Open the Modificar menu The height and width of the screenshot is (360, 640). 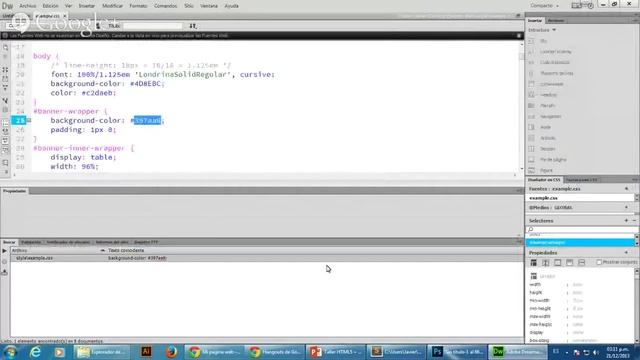(x=112, y=6)
